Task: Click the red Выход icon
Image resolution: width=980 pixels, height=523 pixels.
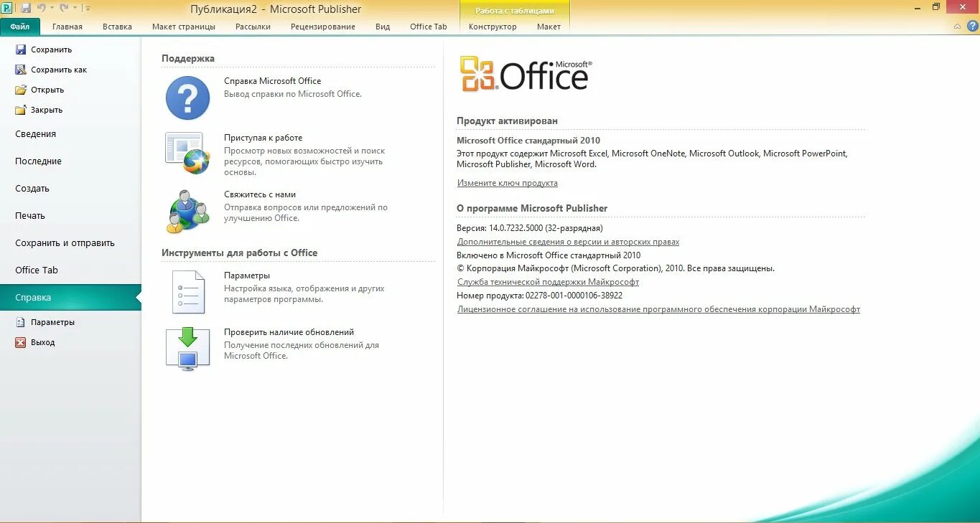Action: (21, 342)
